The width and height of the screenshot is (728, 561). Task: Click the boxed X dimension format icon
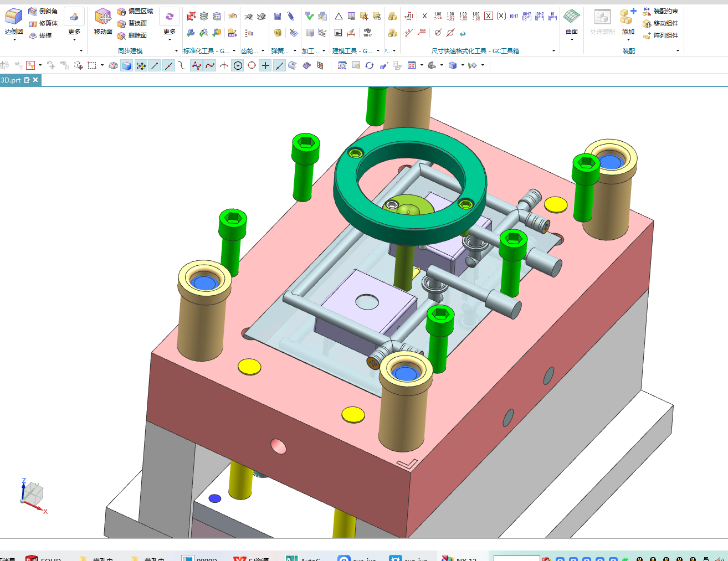pyautogui.click(x=488, y=16)
